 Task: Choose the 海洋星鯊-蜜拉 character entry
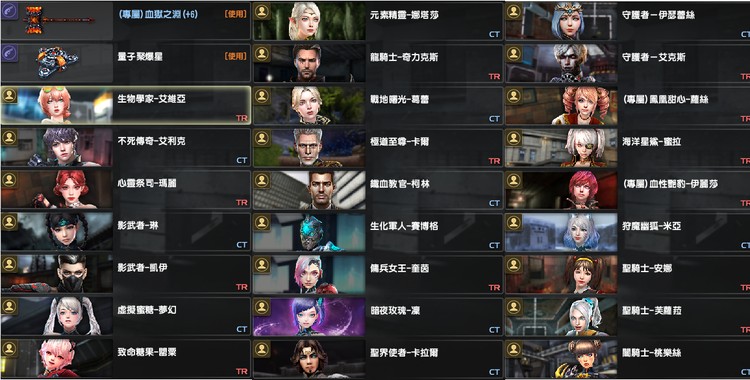628,147
